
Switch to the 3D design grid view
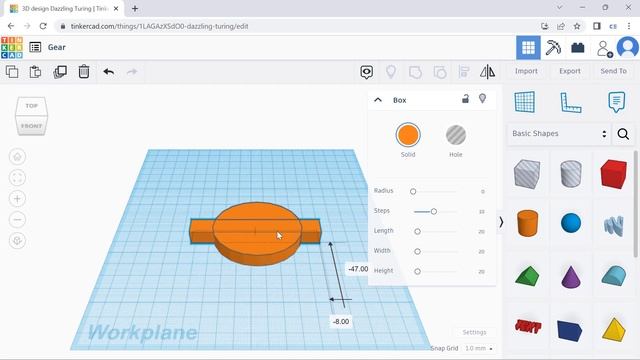[x=528, y=48]
